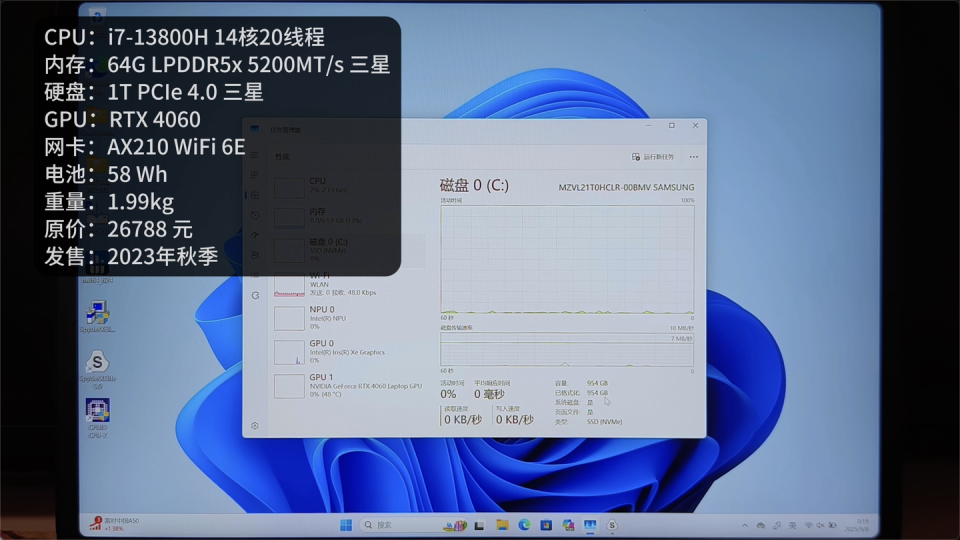The width and height of the screenshot is (960, 540).
Task: Open the Services page icon in Task Manager
Action: [x=255, y=295]
